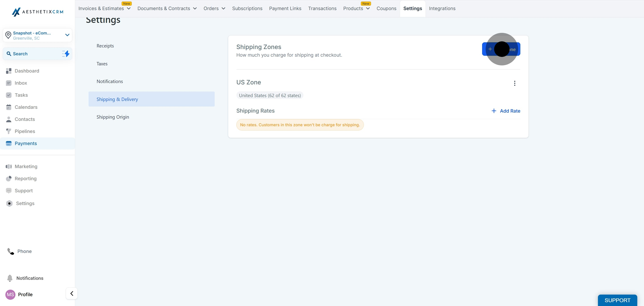
Task: Click the search magnifier icon
Action: pos(9,54)
